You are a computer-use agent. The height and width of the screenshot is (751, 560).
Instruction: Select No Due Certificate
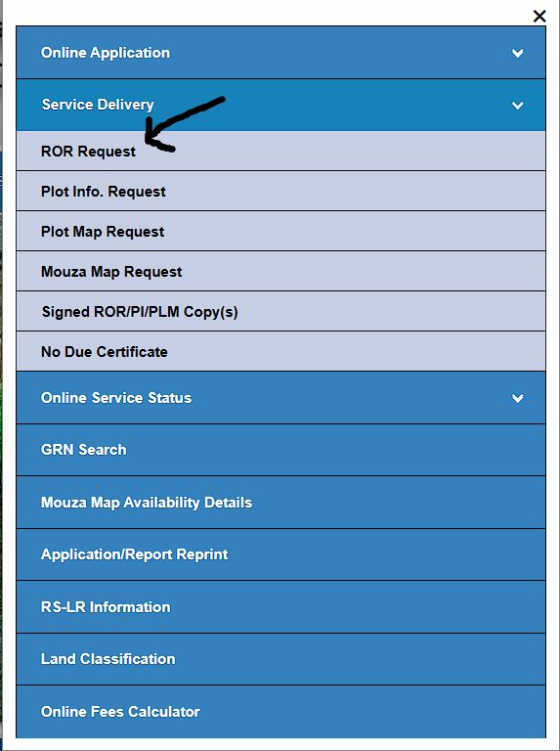coord(280,352)
